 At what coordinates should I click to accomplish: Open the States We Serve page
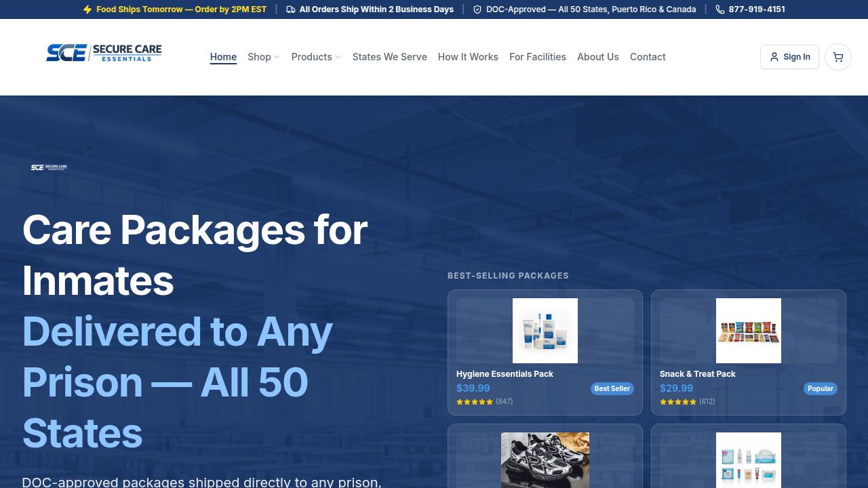click(390, 57)
